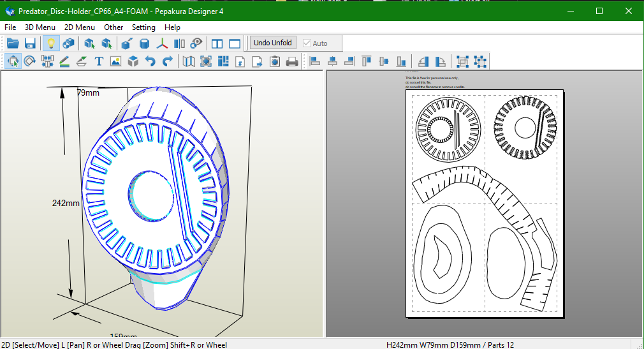Screen dimensions: 644x349
Task: Click the undo arrow icon
Action: [x=150, y=61]
